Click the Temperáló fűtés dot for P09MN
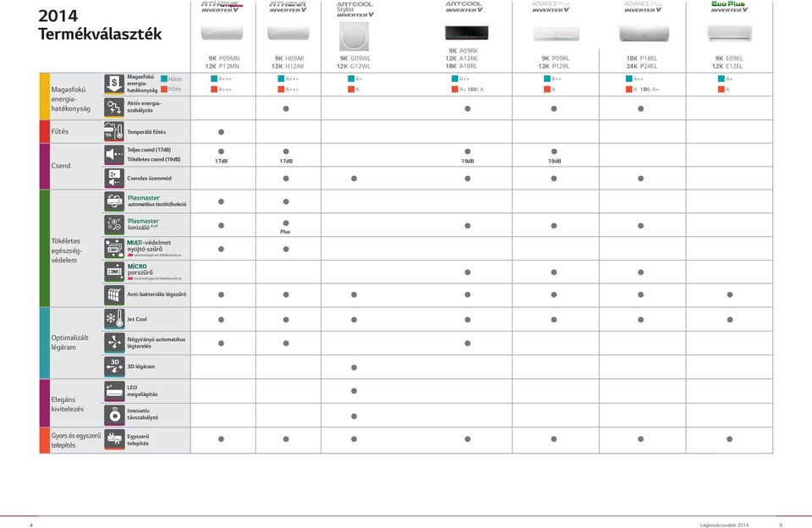This screenshot has width=812, height=528. 221,132
